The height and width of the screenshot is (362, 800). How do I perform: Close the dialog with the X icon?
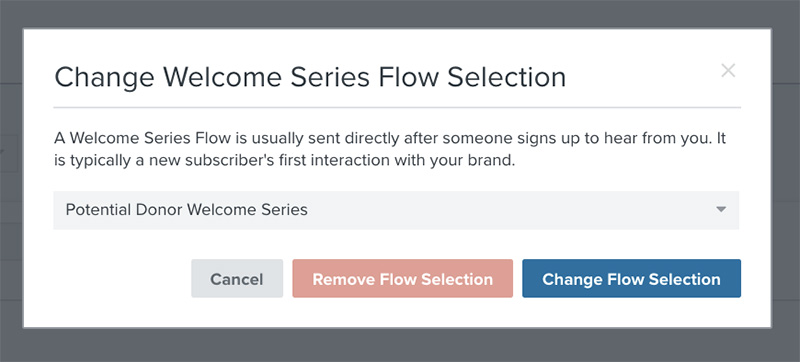click(x=728, y=70)
